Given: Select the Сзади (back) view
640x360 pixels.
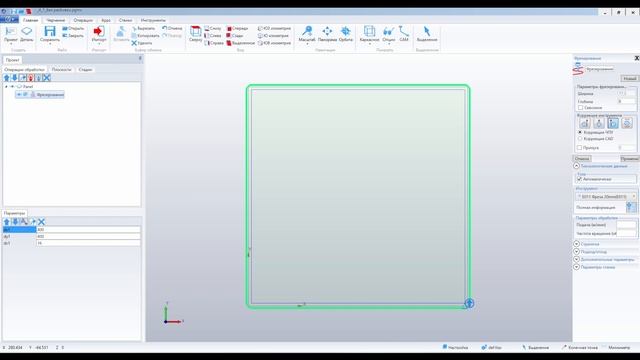Looking at the screenshot, I should (x=235, y=36).
